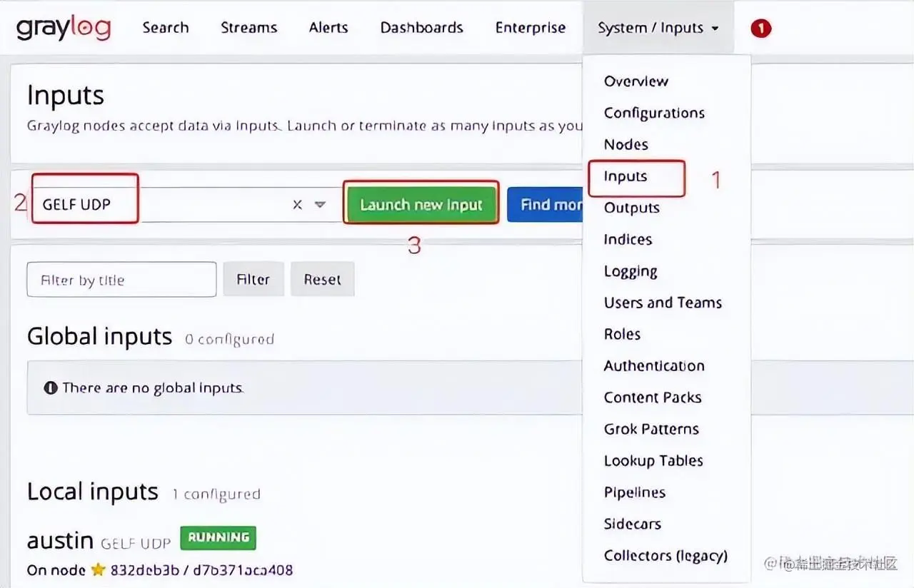This screenshot has height=588, width=914.
Task: Open Grok Patterns menu entry
Action: (x=651, y=429)
